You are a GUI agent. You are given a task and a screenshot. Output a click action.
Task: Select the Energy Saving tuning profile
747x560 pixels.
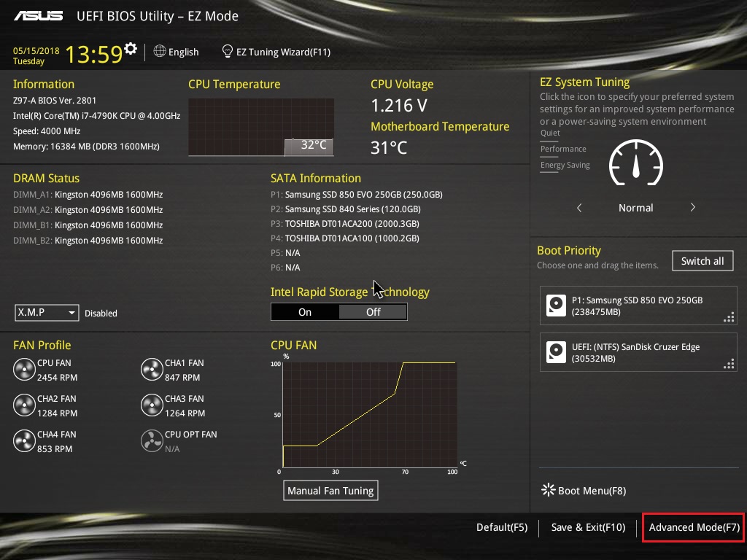[x=565, y=166]
